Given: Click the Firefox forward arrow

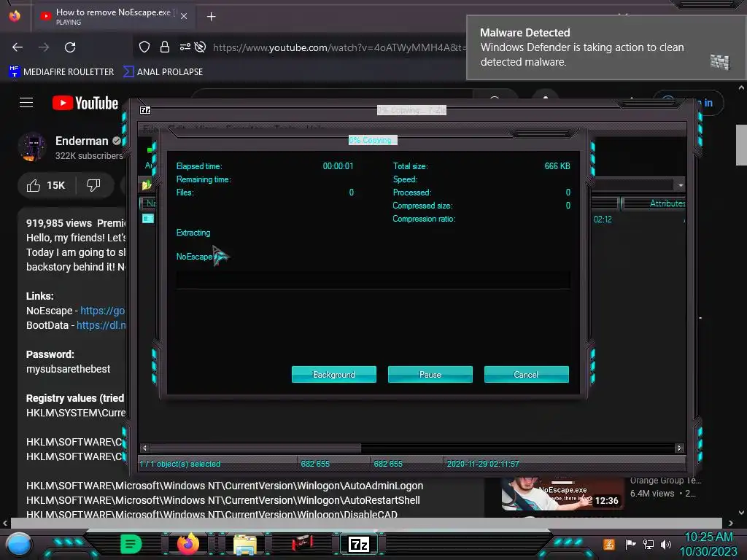Looking at the screenshot, I should 44,47.
